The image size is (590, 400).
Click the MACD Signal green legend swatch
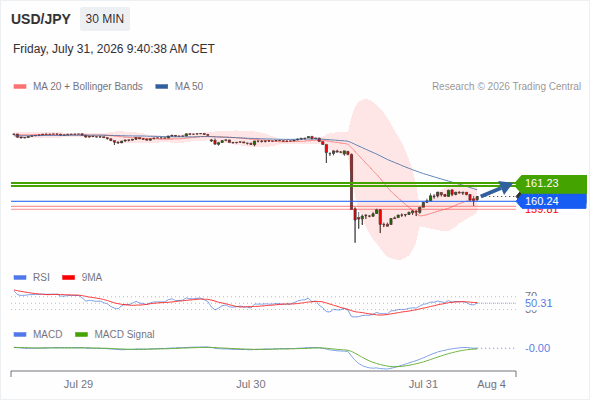point(82,335)
